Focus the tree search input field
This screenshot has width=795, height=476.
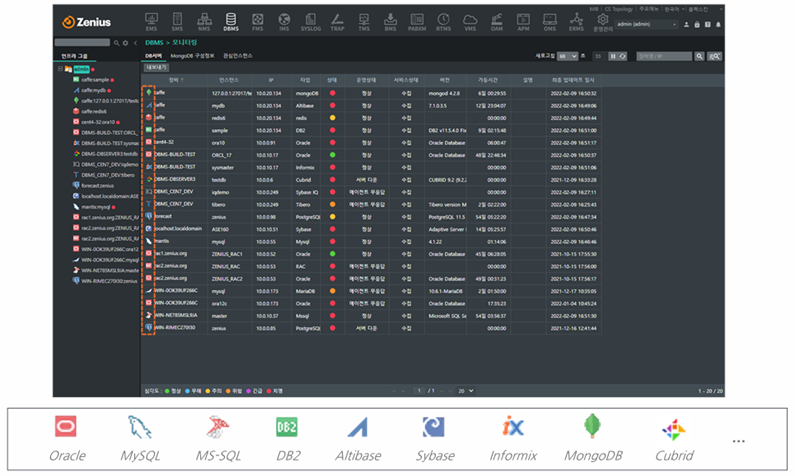(82, 43)
